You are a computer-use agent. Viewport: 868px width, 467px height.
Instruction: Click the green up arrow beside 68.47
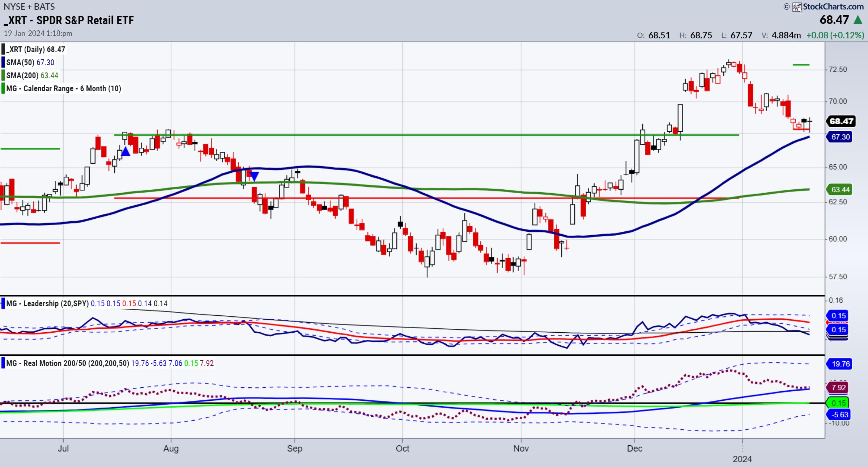pyautogui.click(x=858, y=20)
